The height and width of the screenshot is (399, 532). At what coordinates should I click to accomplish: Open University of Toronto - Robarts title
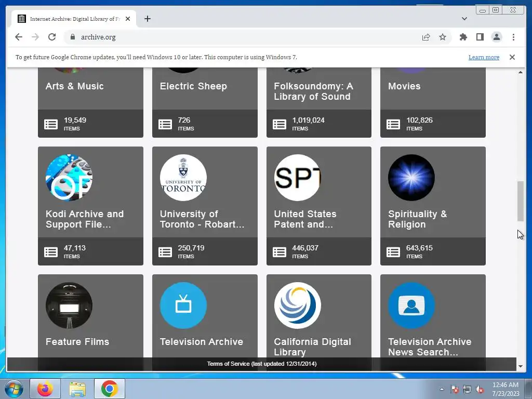202,219
